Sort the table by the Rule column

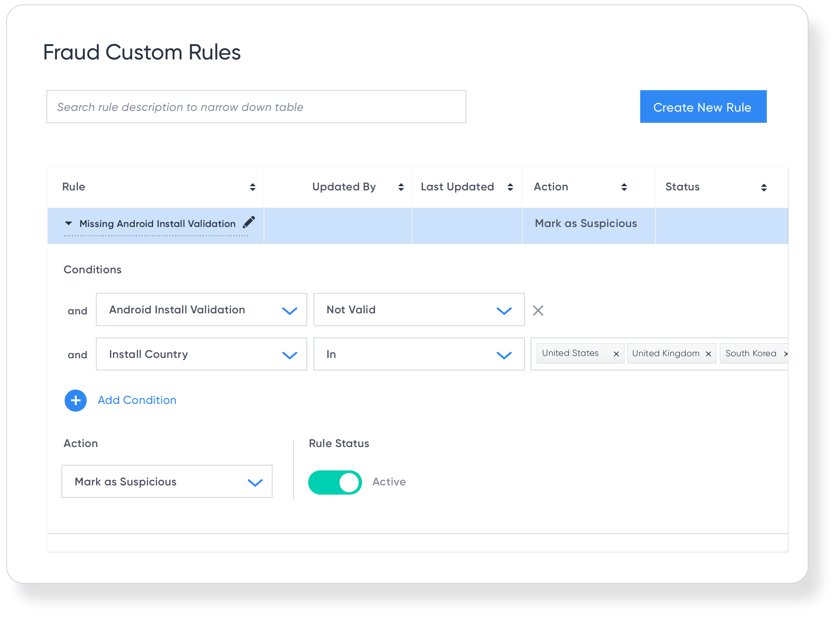(253, 187)
